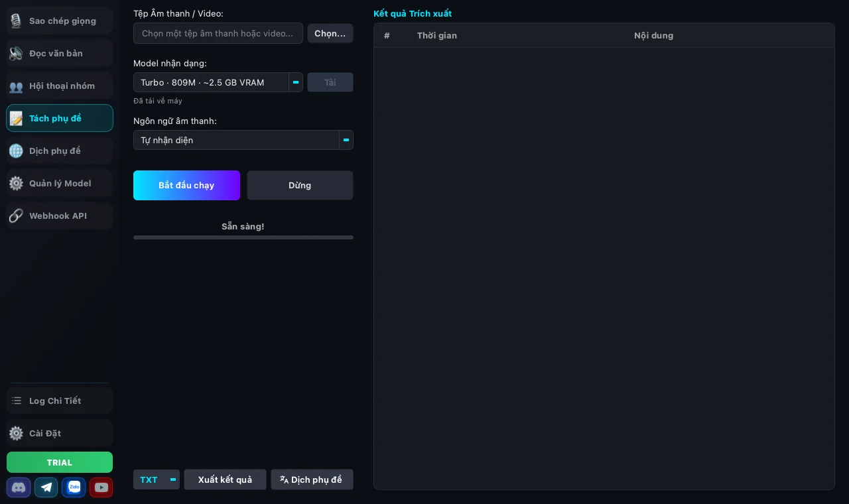Click the audio/video file path field

pyautogui.click(x=218, y=33)
